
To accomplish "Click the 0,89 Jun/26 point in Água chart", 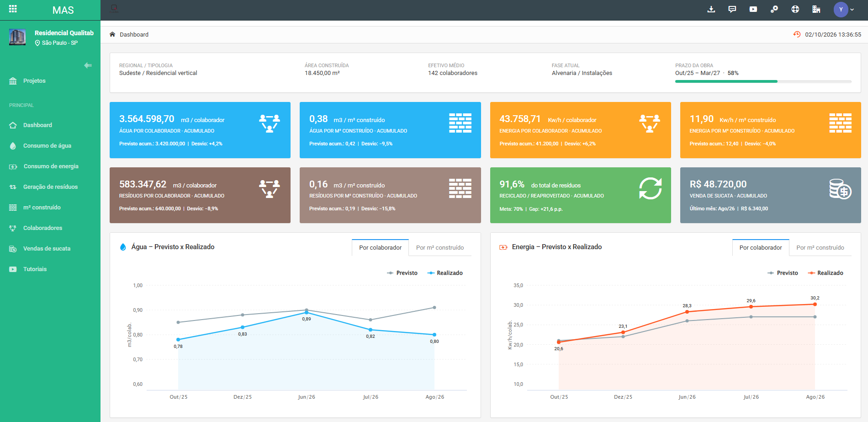I will [307, 313].
